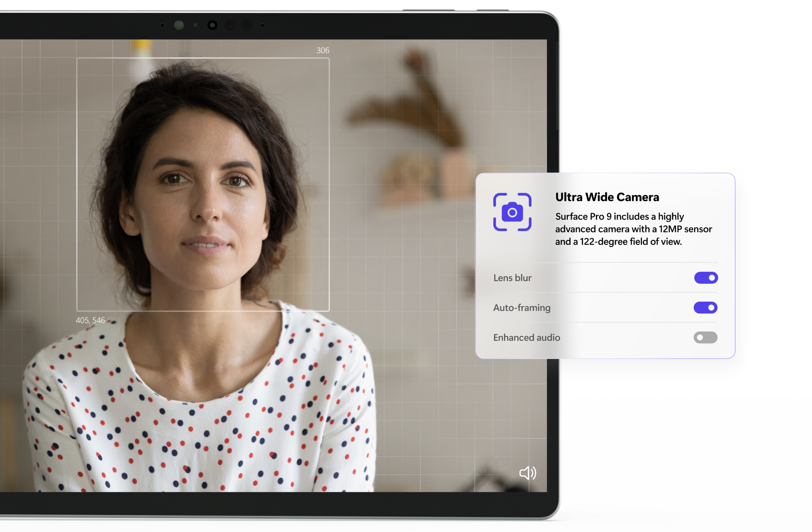Screen dimensions: 812x532
Task: Disable the Auto-framing switch
Action: pyautogui.click(x=705, y=308)
